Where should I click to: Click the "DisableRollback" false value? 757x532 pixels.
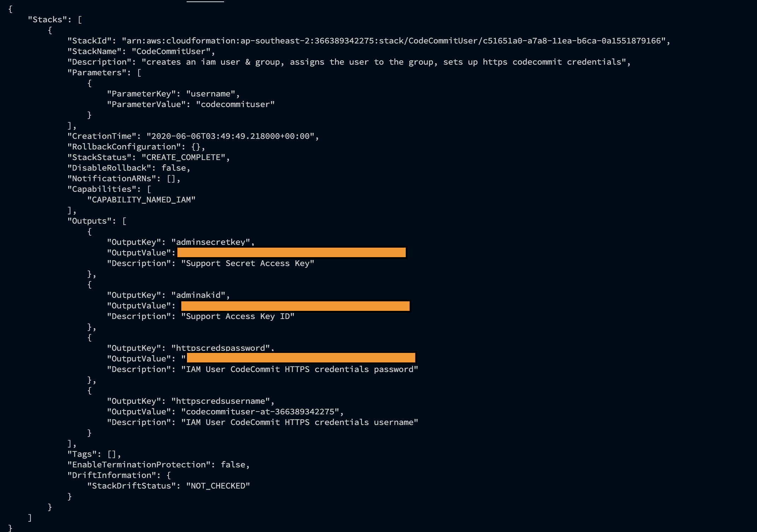tap(174, 168)
